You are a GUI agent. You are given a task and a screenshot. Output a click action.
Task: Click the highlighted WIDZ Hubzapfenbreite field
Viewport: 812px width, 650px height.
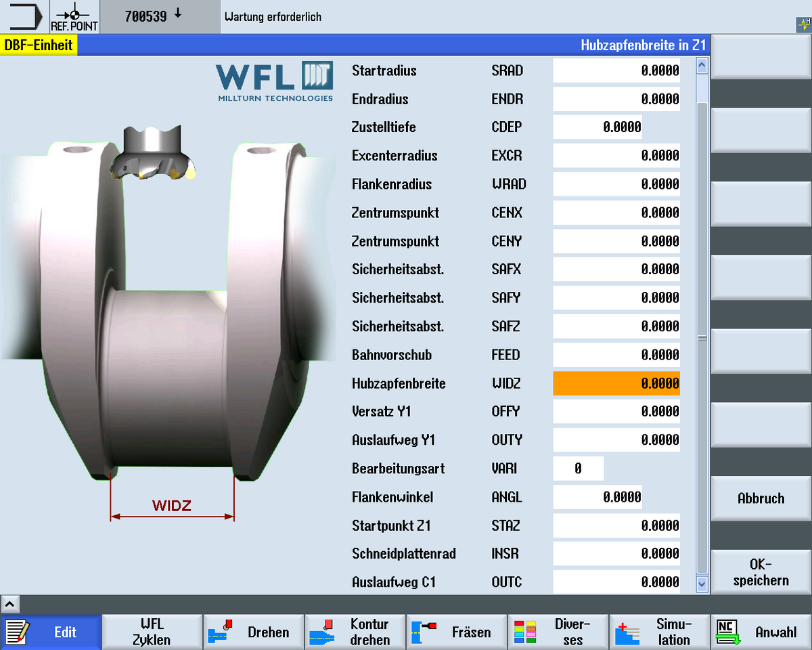pos(616,383)
